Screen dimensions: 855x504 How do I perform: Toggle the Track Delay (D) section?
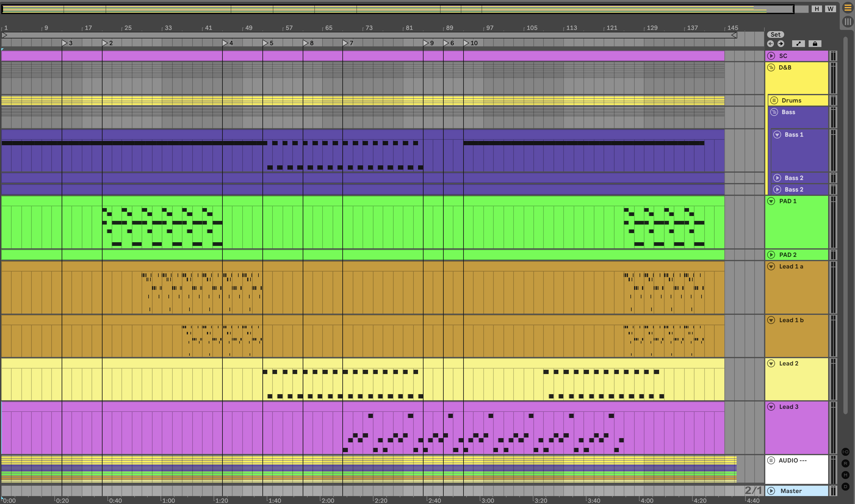point(846,486)
